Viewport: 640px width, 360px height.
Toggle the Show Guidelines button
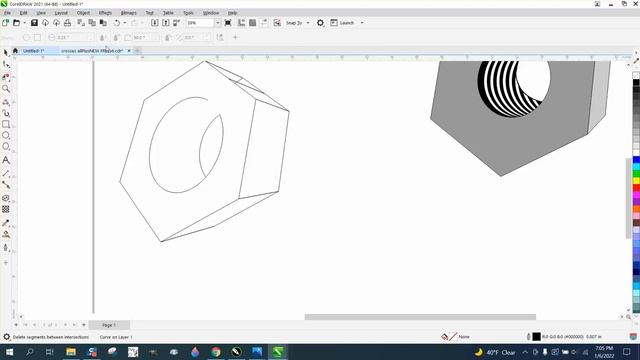(264, 23)
